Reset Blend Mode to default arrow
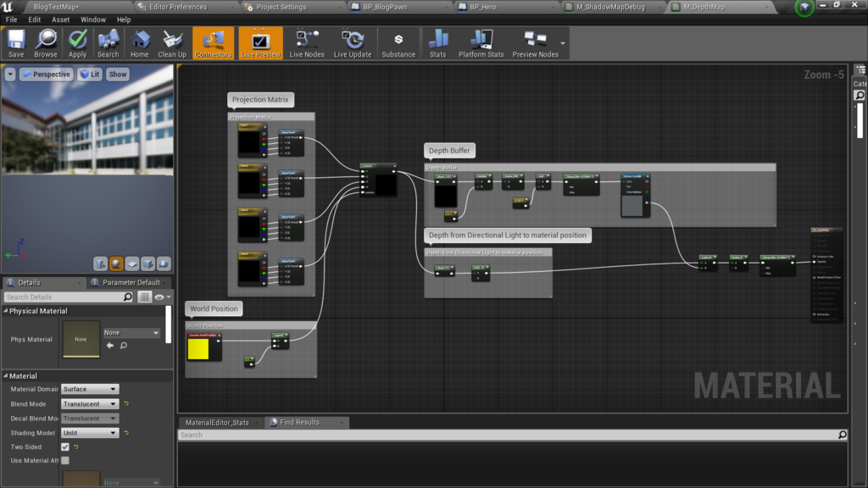Viewport: 868px width, 488px height. (x=126, y=404)
